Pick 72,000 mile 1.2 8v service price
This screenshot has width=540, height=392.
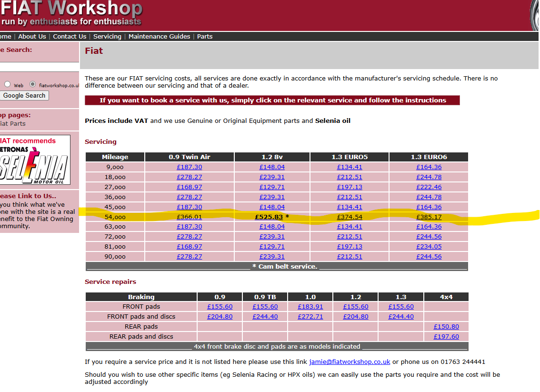click(272, 237)
